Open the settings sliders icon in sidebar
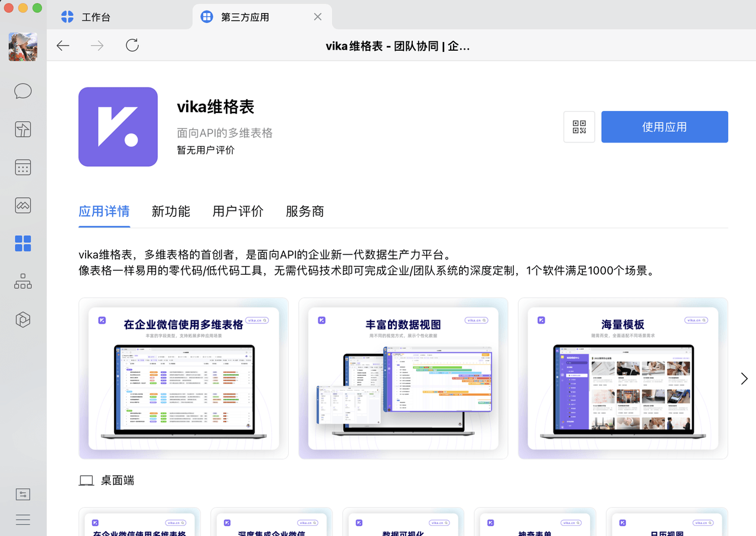This screenshot has width=756, height=536. [23, 495]
